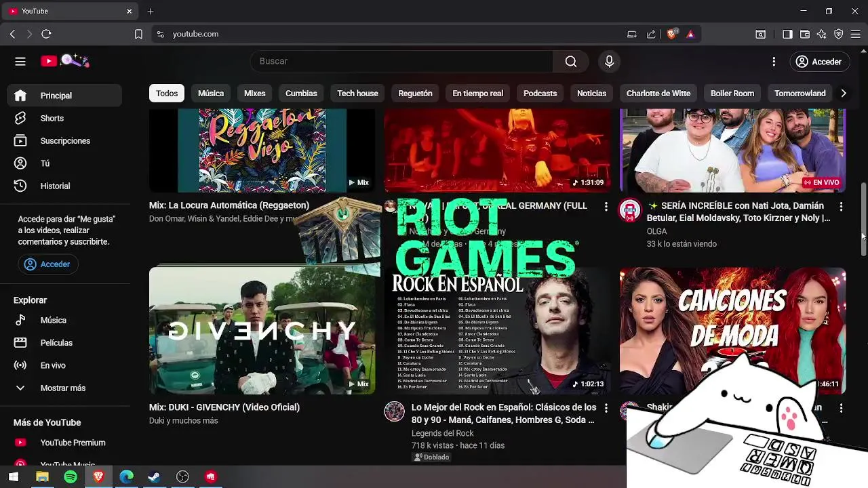Select the Podcasts filter chip

tap(540, 94)
